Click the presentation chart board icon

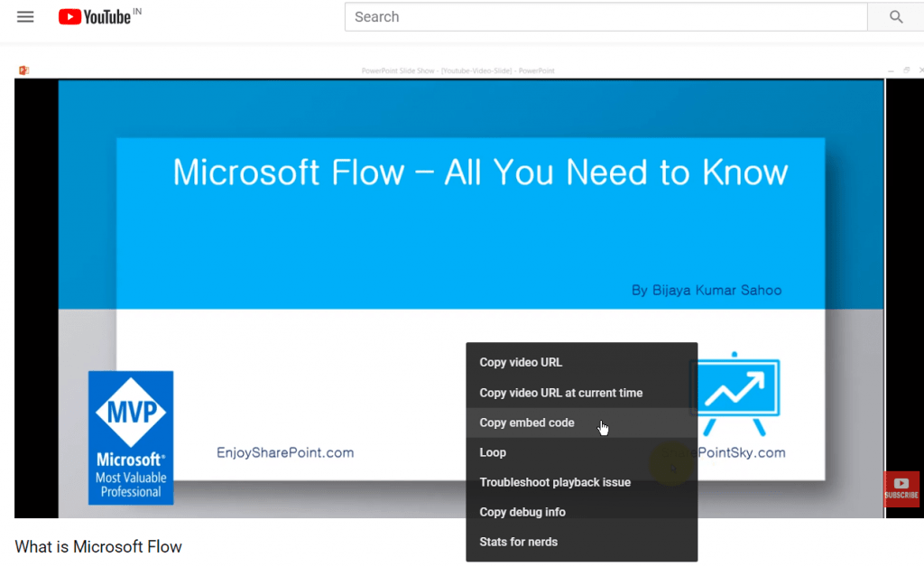pos(737,394)
